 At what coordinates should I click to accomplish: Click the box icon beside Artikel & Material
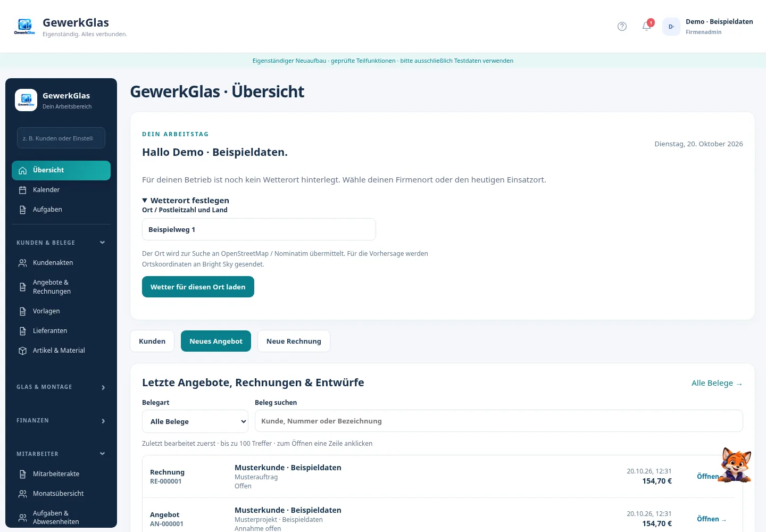point(22,351)
